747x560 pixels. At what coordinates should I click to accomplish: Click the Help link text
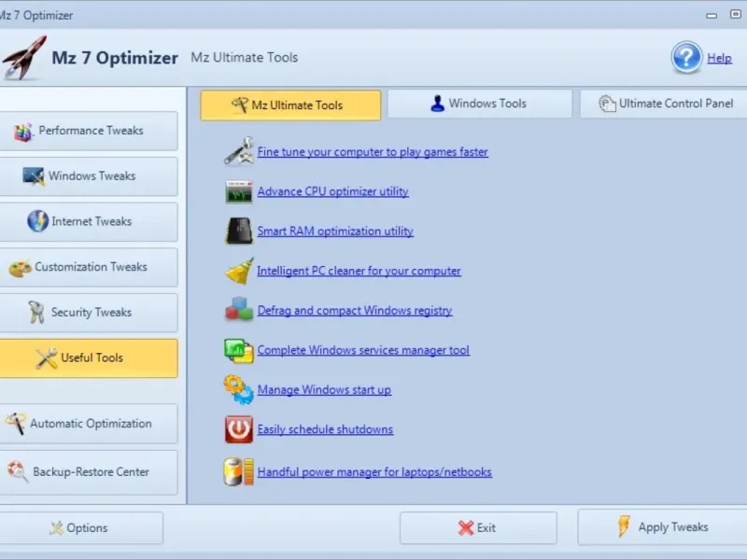tap(719, 58)
